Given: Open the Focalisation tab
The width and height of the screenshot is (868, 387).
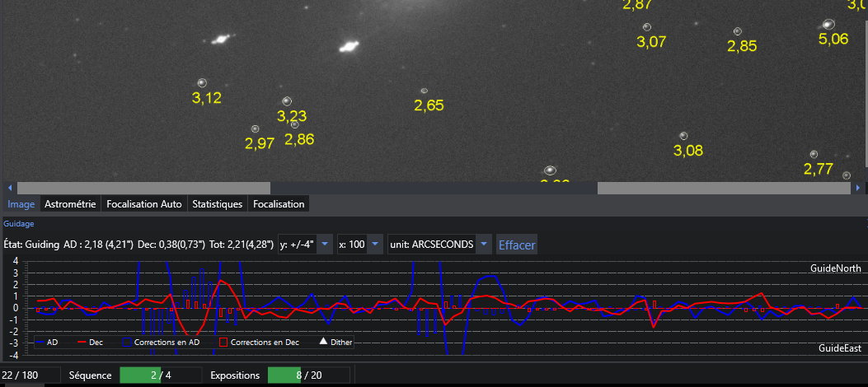Looking at the screenshot, I should pyautogui.click(x=279, y=204).
